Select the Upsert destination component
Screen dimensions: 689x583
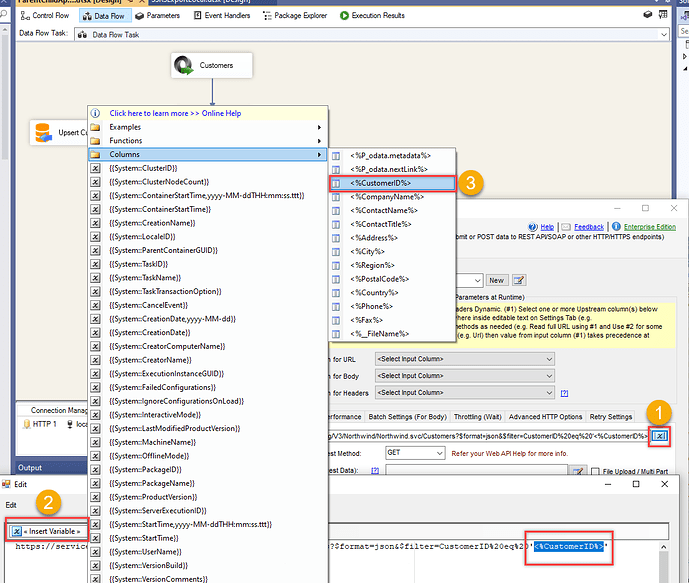pyautogui.click(x=59, y=133)
